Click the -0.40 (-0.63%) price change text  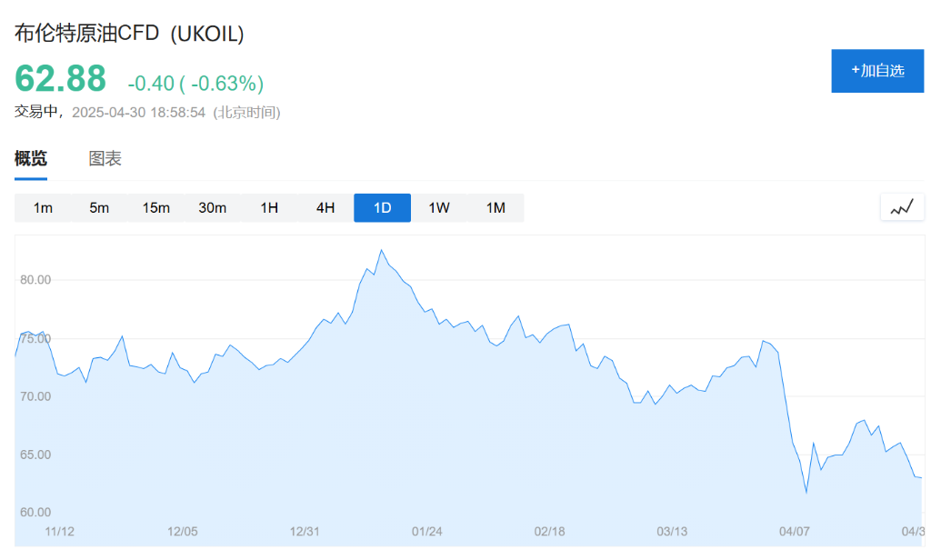tap(195, 84)
